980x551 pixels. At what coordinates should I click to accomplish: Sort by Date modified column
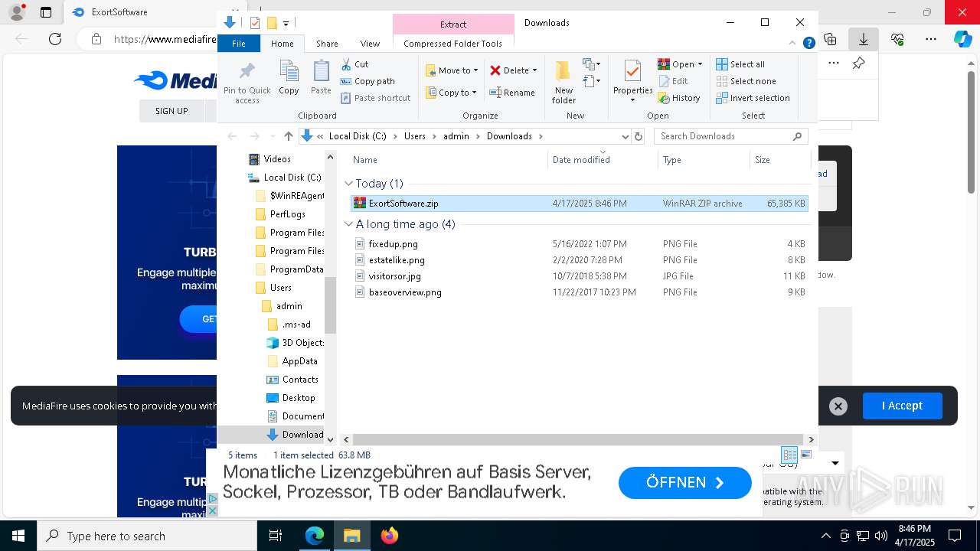[x=603, y=160]
